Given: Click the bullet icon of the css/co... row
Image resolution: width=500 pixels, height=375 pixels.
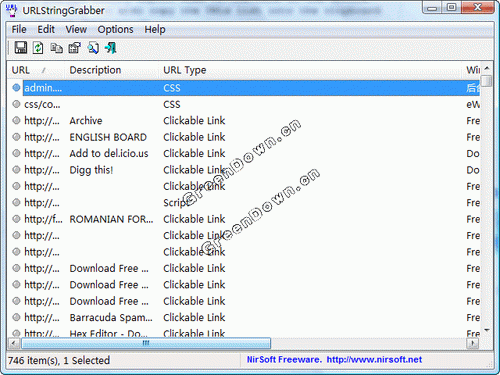Looking at the screenshot, I should (16, 104).
